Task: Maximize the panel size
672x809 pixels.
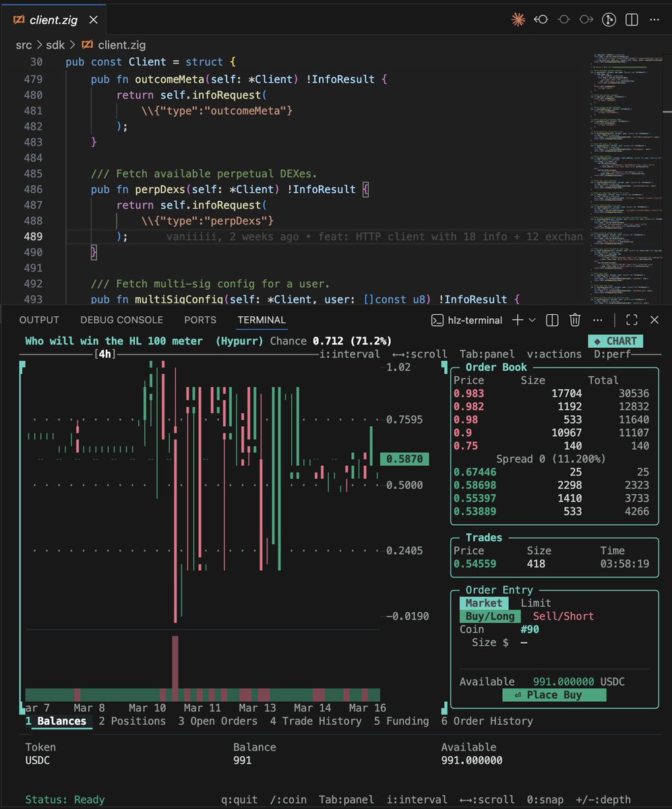Action: (x=632, y=320)
